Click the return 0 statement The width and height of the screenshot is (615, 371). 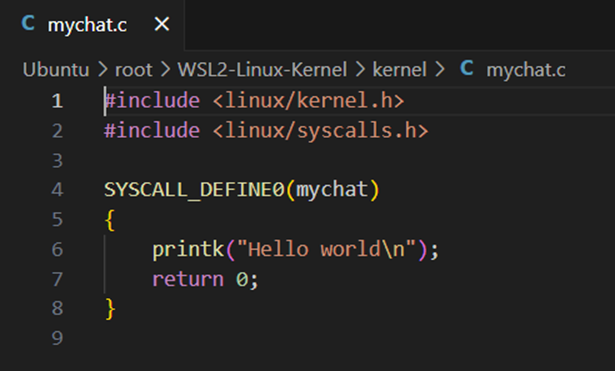tap(205, 279)
